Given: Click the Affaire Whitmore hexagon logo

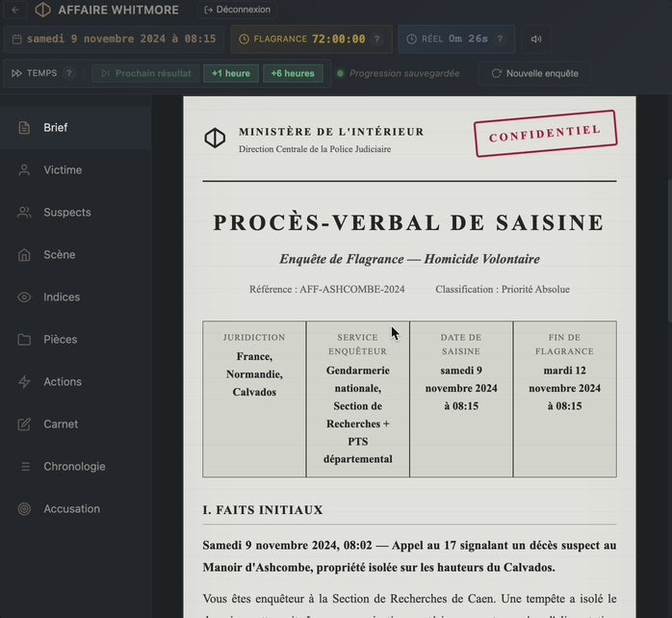Looking at the screenshot, I should click(x=42, y=10).
